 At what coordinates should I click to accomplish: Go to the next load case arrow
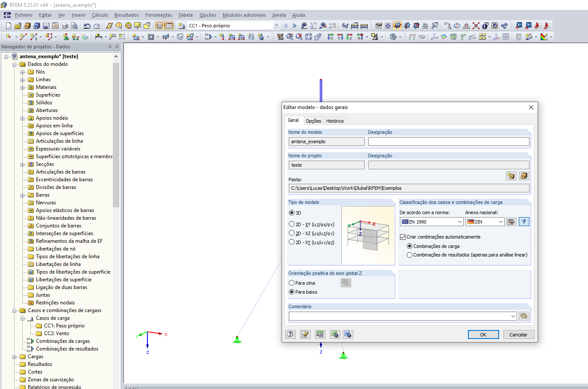tap(294, 26)
